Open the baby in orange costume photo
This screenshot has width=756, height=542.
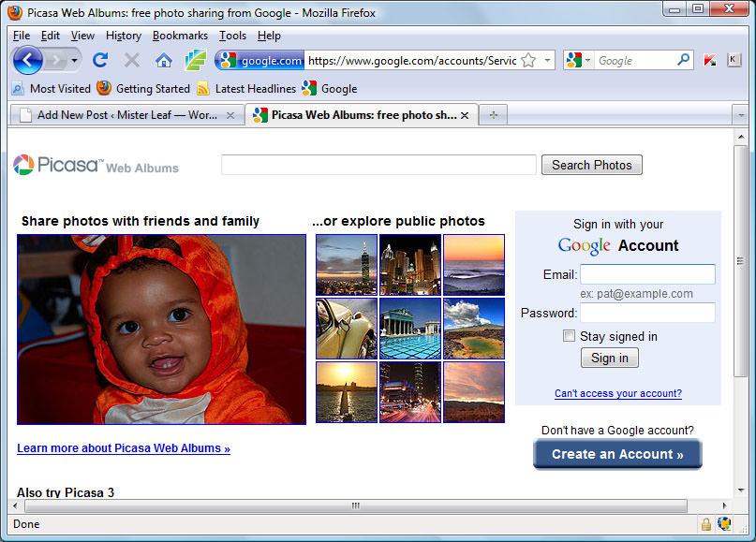(161, 329)
